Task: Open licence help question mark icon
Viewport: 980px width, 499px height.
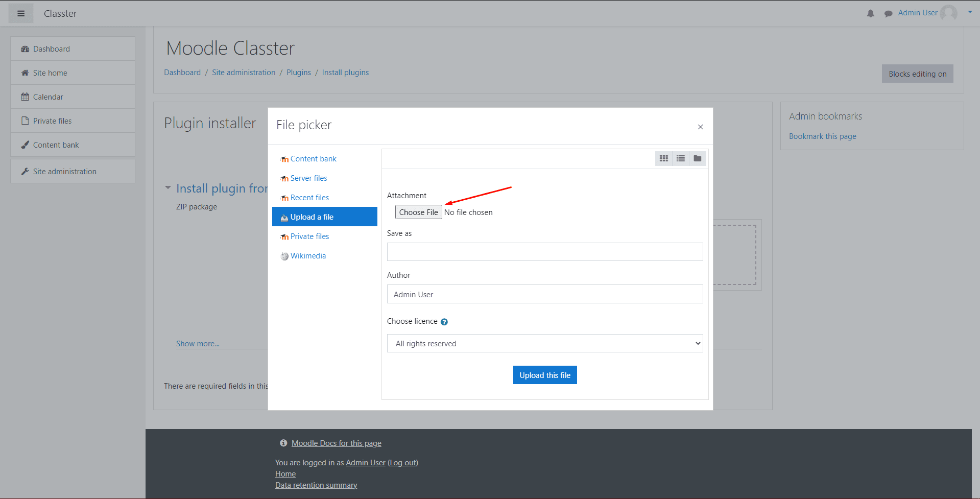Action: tap(444, 322)
